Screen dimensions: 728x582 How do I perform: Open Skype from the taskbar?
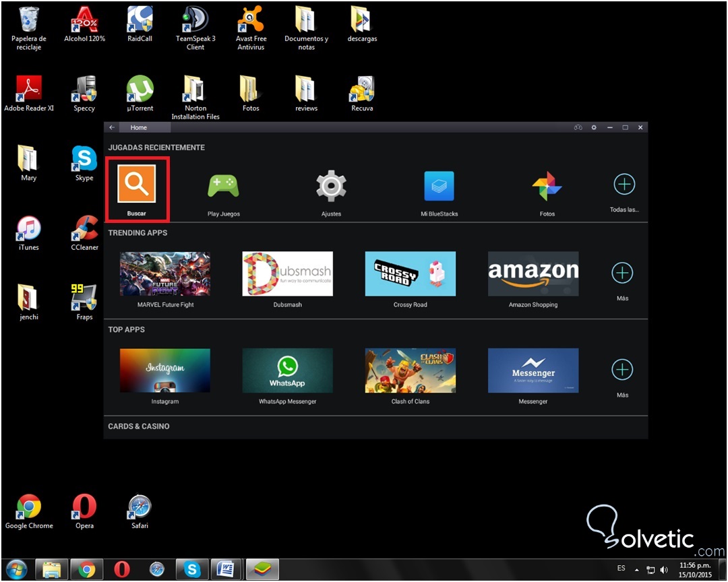tap(191, 569)
